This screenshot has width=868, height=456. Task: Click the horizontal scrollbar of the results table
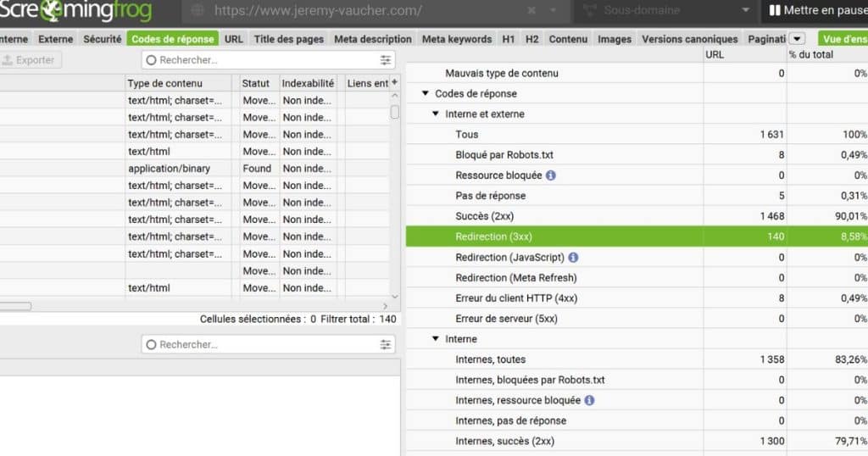pos(15,306)
